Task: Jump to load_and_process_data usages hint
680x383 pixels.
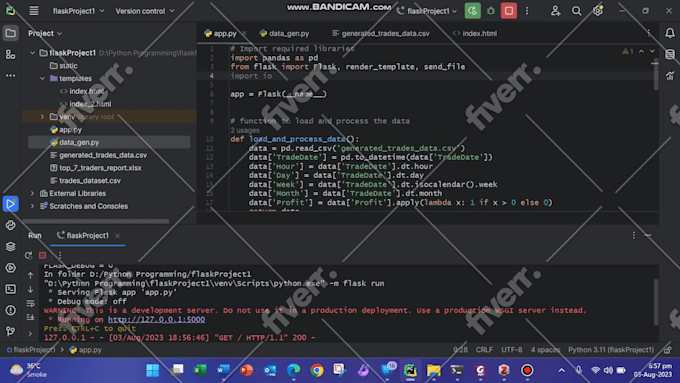Action: (x=245, y=130)
